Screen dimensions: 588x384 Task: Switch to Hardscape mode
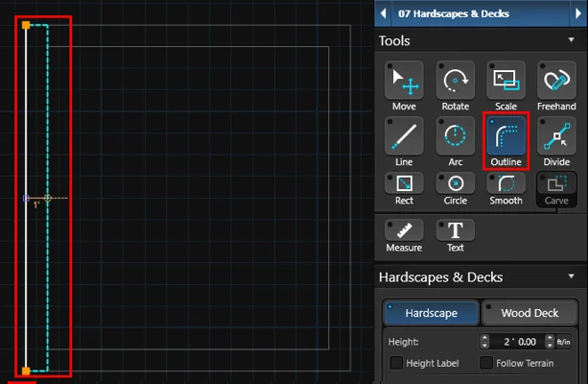(x=431, y=313)
